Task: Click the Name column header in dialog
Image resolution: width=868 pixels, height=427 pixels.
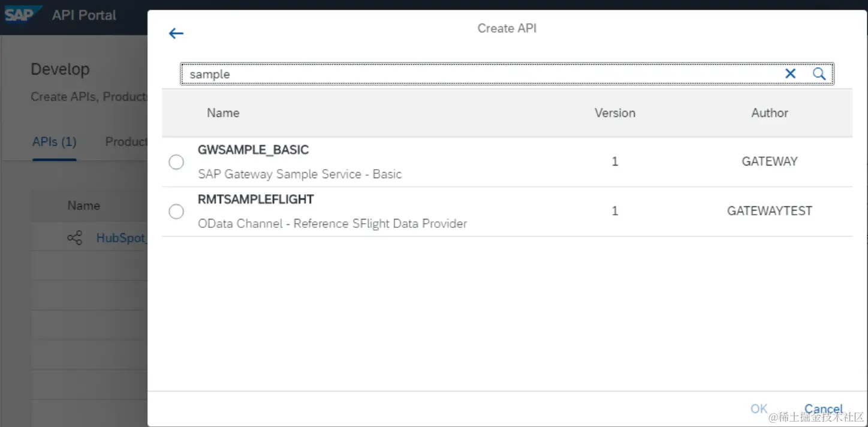Action: [x=223, y=113]
